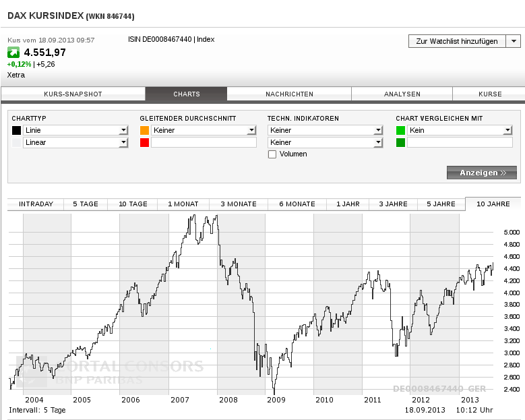Select the red moving average color swatch
The image size is (525, 420).
[x=144, y=142]
